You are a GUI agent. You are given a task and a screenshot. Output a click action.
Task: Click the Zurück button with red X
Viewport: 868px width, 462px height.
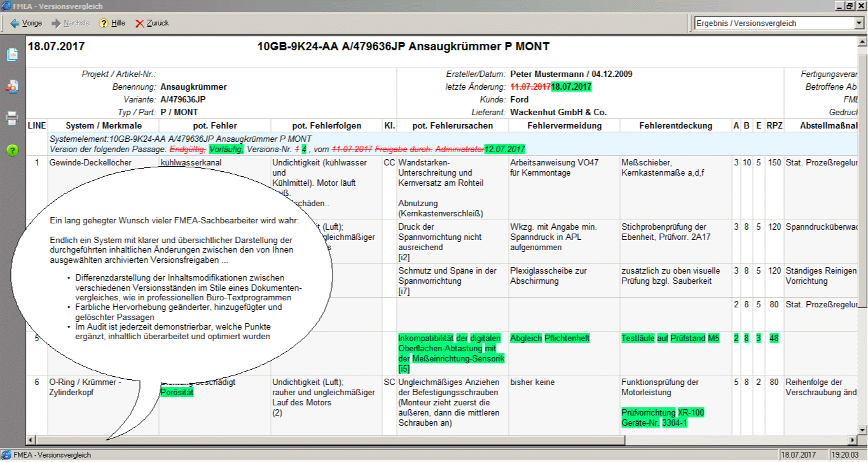pos(152,23)
